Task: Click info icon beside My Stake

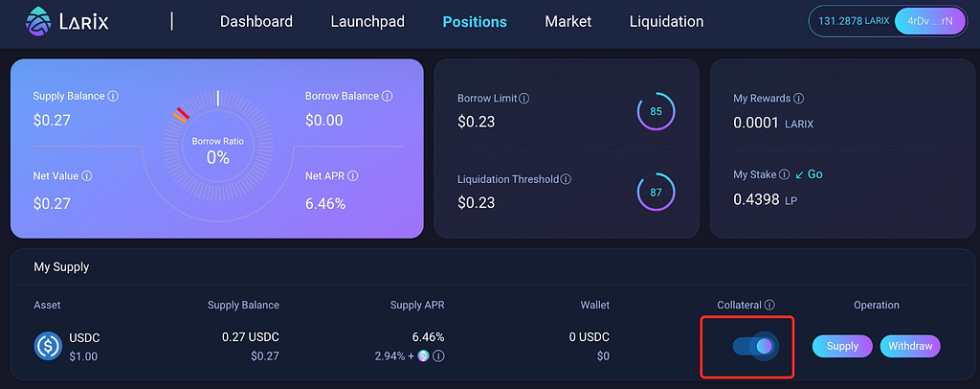Action: click(784, 175)
